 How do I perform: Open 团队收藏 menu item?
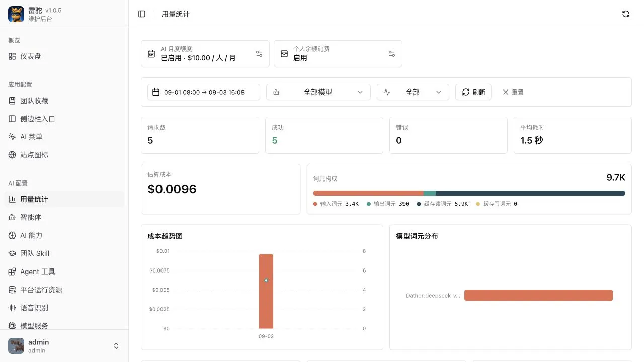[64, 101]
